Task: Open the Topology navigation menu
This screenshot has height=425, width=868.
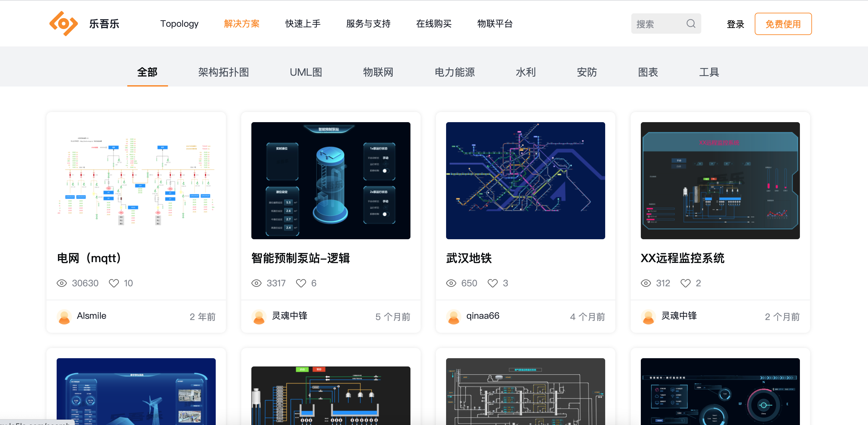Action: click(179, 24)
